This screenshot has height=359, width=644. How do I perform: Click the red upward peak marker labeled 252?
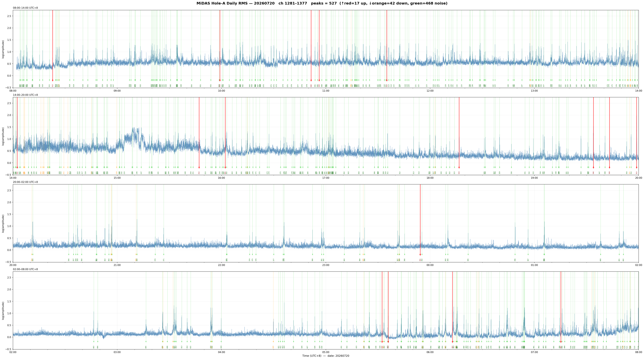tap(199, 167)
